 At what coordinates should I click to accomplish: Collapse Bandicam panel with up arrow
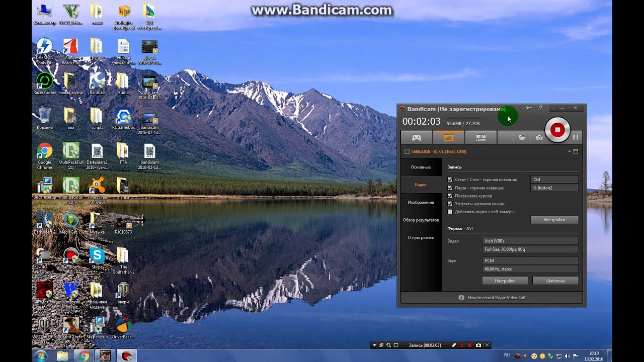click(x=570, y=151)
